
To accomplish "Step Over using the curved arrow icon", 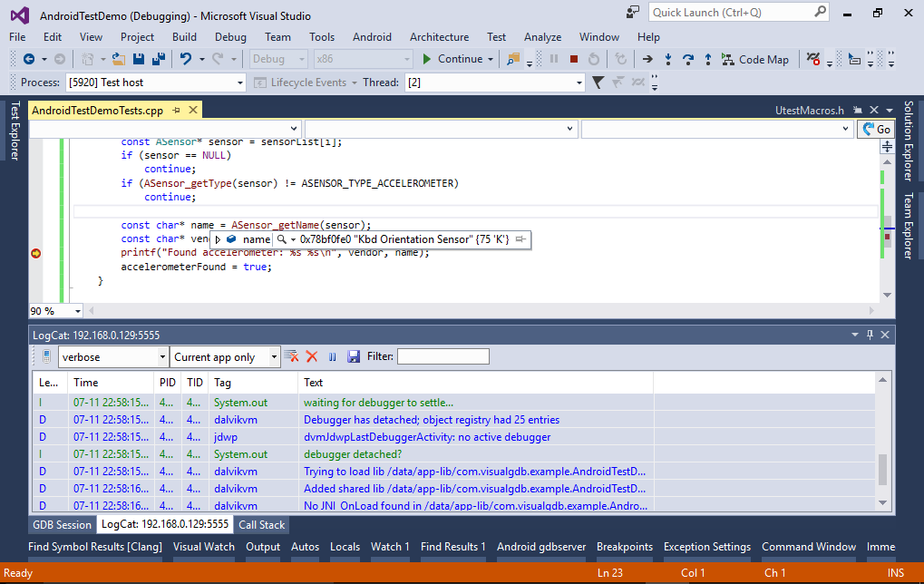I will click(x=687, y=59).
